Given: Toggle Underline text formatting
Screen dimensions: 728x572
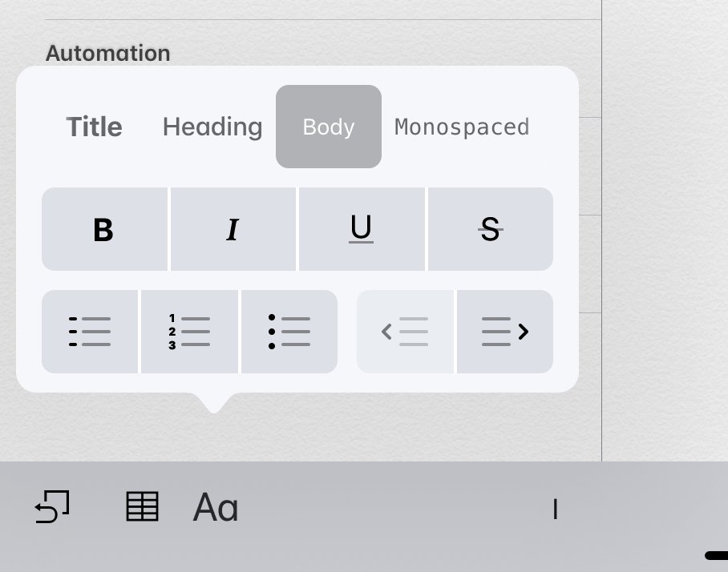Looking at the screenshot, I should [x=362, y=229].
